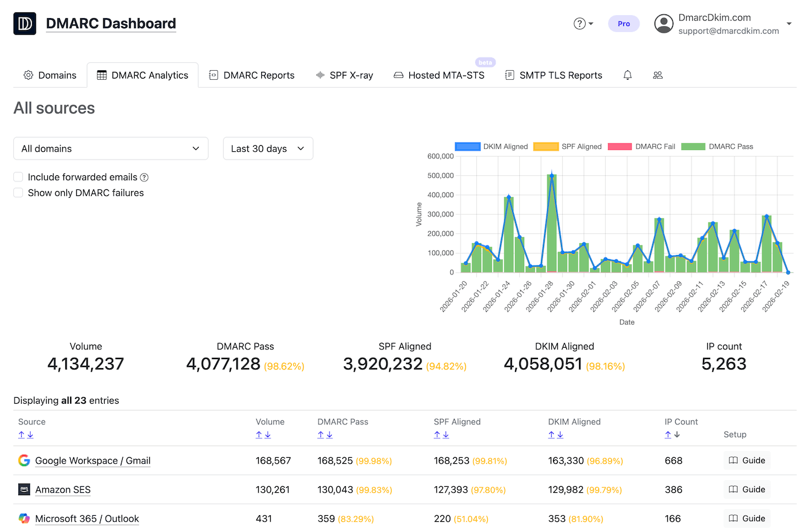This screenshot has height=532, width=810.
Task: Open the team members icon
Action: click(658, 75)
